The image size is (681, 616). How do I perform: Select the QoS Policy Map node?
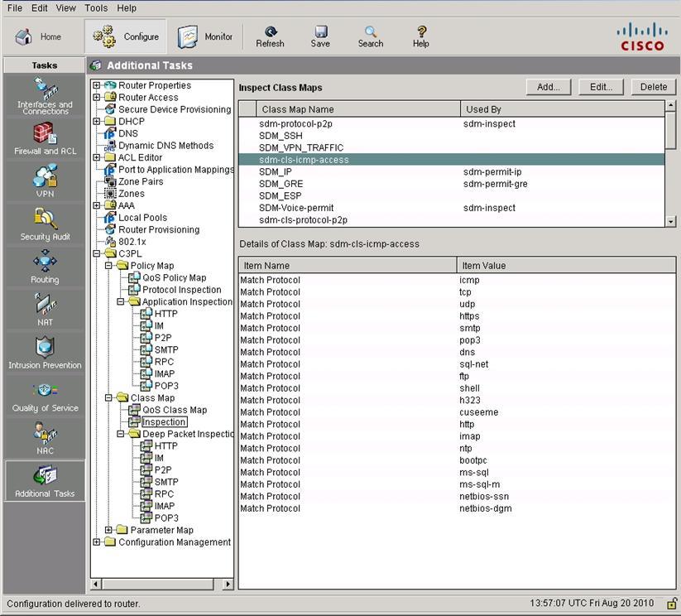click(x=174, y=278)
